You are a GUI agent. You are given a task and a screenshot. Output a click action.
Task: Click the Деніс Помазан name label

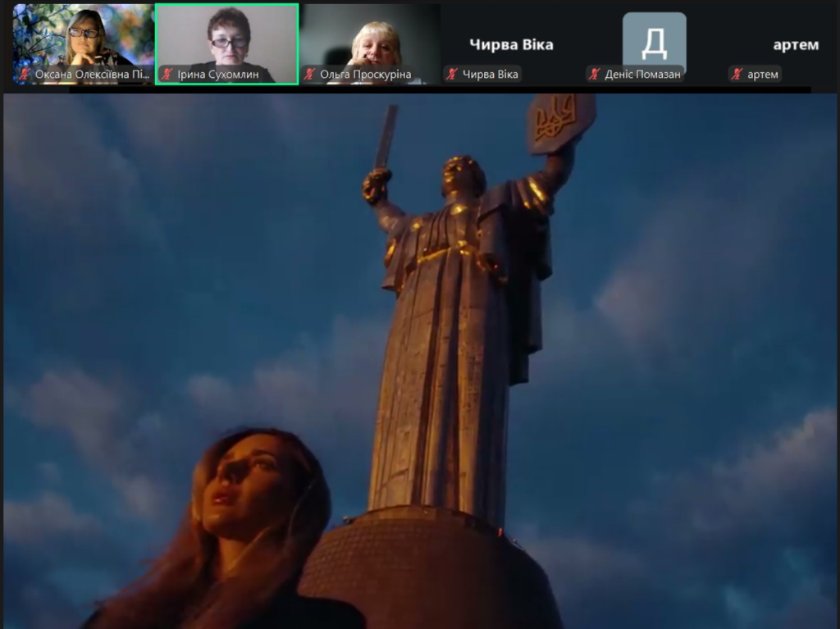point(642,75)
